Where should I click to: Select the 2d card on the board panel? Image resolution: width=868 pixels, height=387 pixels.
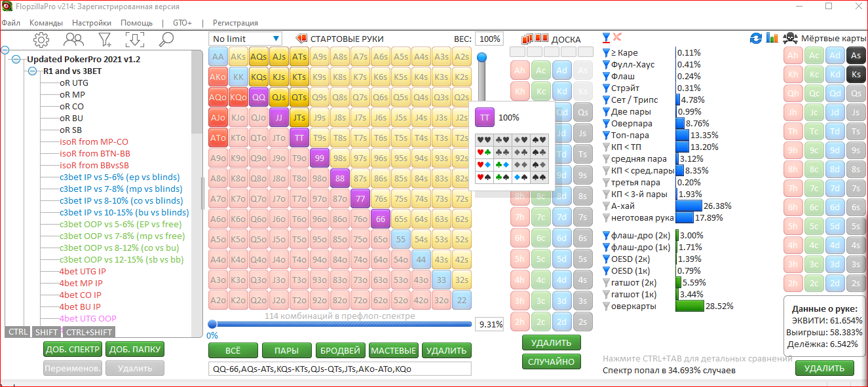click(561, 322)
